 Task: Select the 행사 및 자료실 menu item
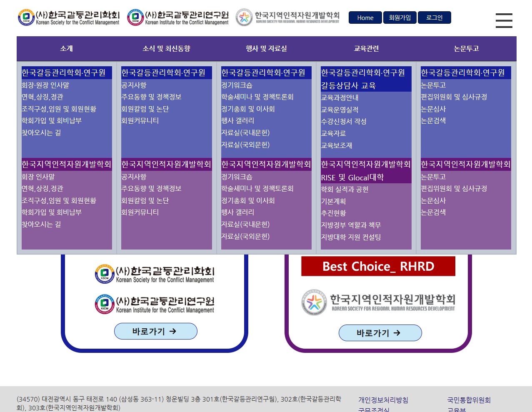[x=267, y=48]
